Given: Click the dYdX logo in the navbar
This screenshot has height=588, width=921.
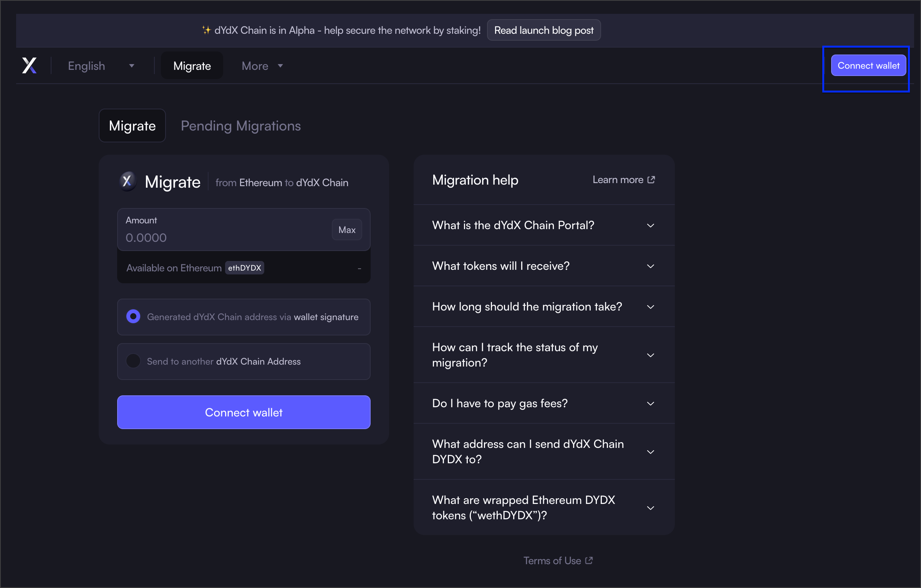Looking at the screenshot, I should point(29,66).
